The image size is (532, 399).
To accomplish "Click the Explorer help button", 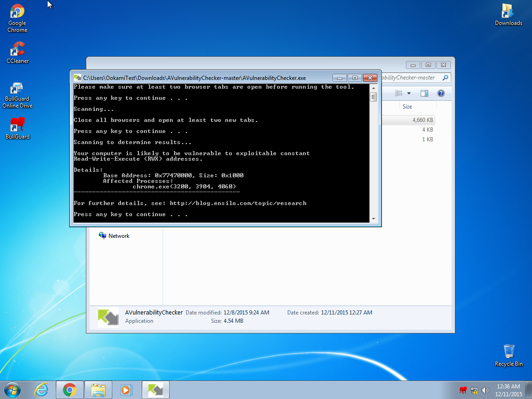I will point(441,93).
